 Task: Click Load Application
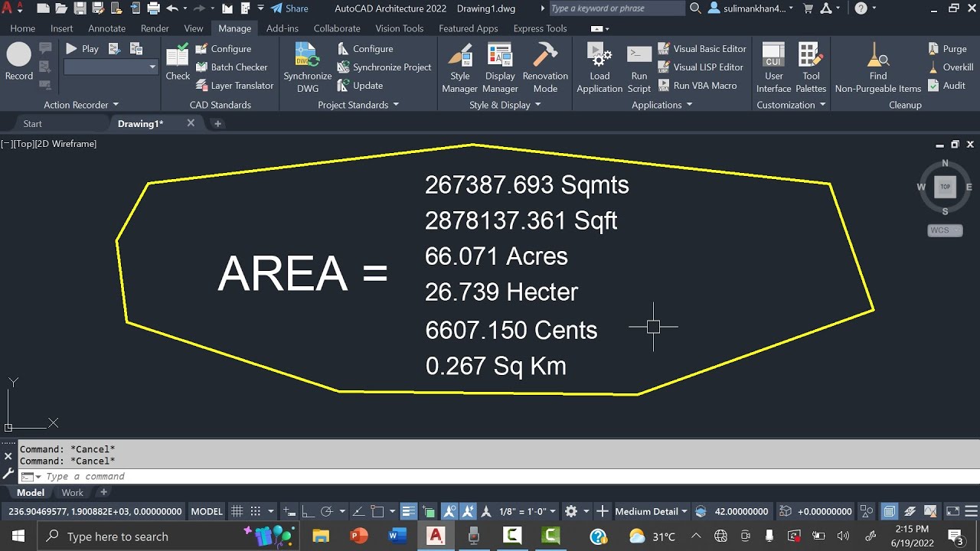tap(599, 67)
